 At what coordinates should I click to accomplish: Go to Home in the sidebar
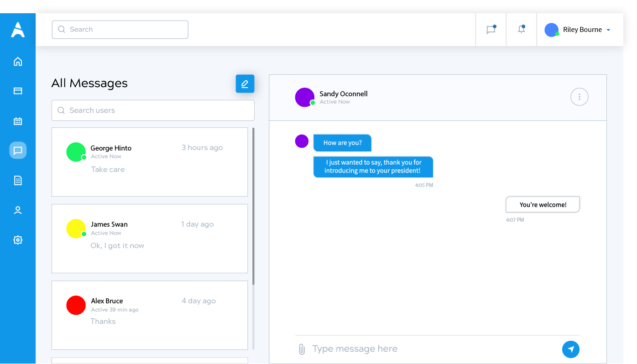(18, 62)
